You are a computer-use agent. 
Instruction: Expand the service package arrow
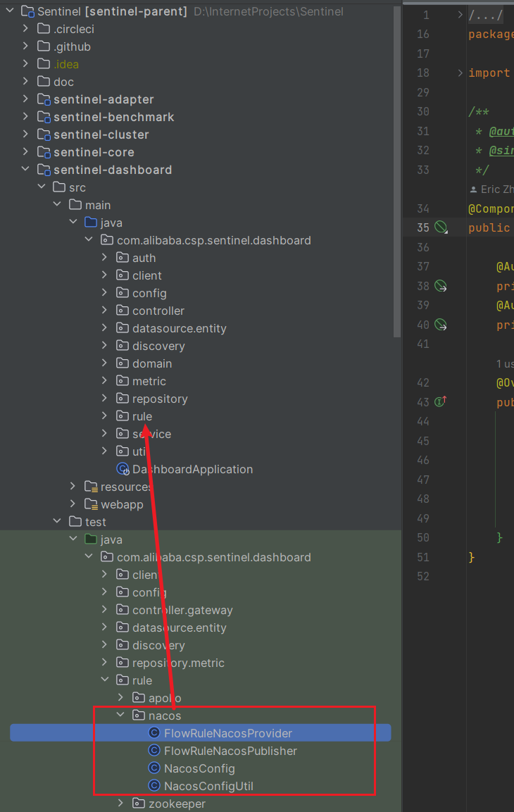(x=104, y=433)
